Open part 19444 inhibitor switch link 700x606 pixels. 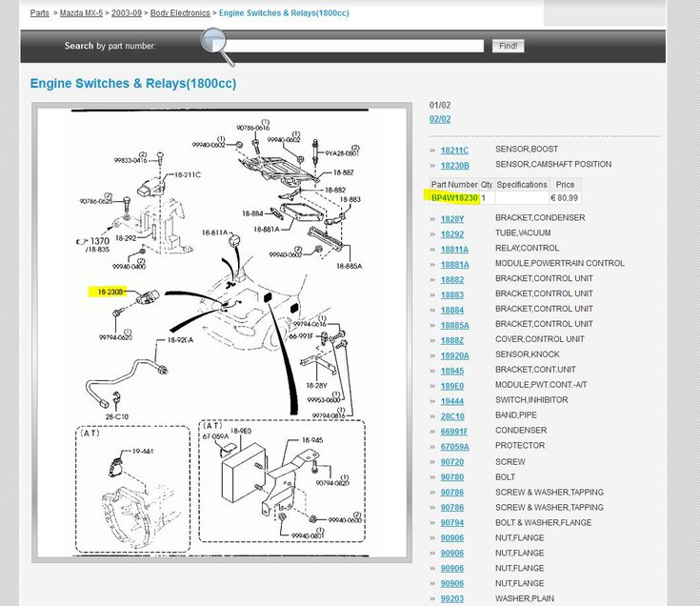[x=452, y=401]
